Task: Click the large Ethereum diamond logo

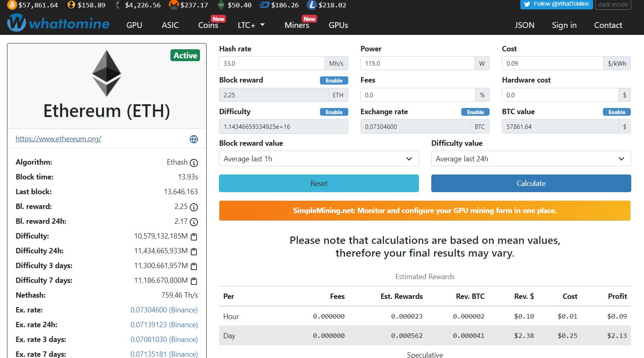Action: pos(106,73)
